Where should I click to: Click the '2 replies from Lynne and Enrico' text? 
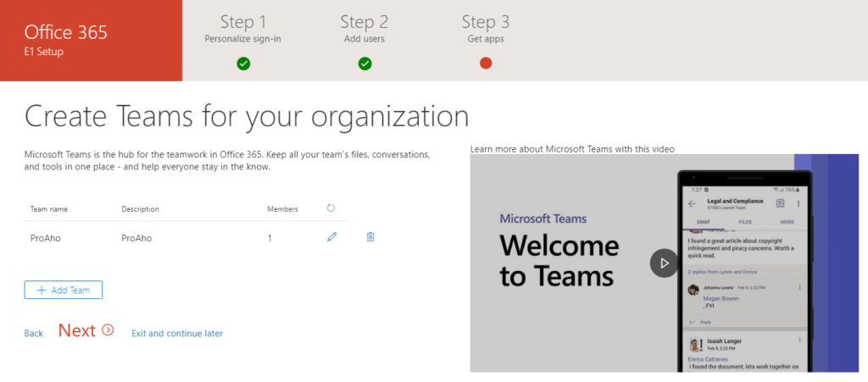(x=722, y=272)
